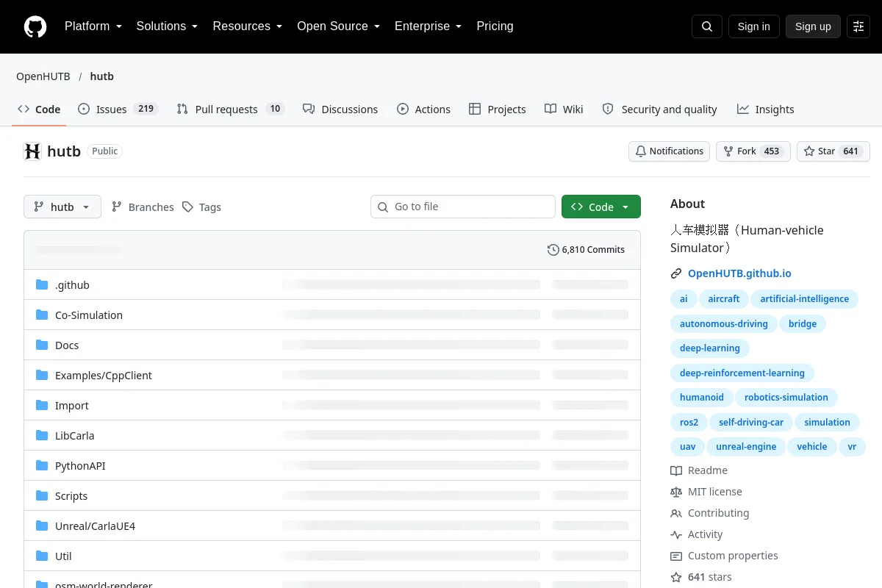The height and width of the screenshot is (588, 882).
Task: Expand the Open Source menu
Action: coord(338,26)
